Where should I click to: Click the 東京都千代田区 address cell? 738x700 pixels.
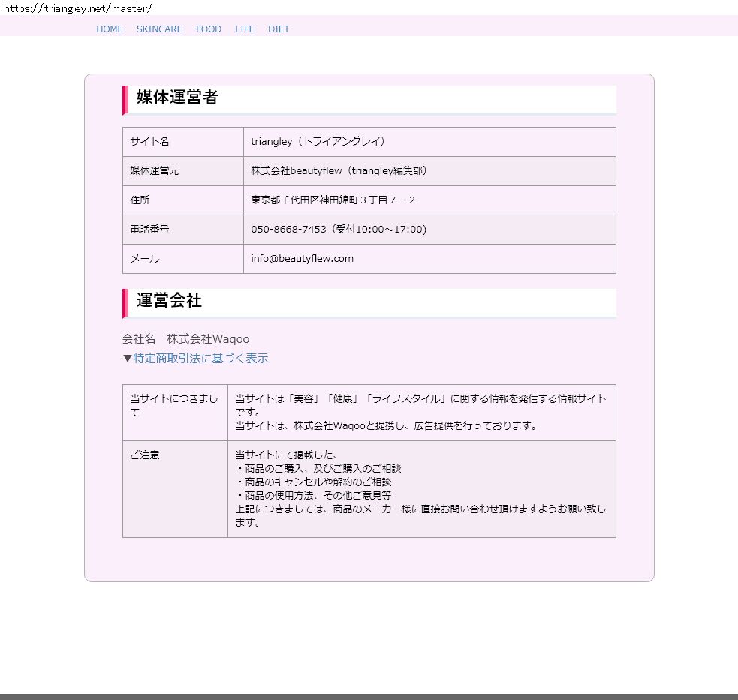click(333, 200)
